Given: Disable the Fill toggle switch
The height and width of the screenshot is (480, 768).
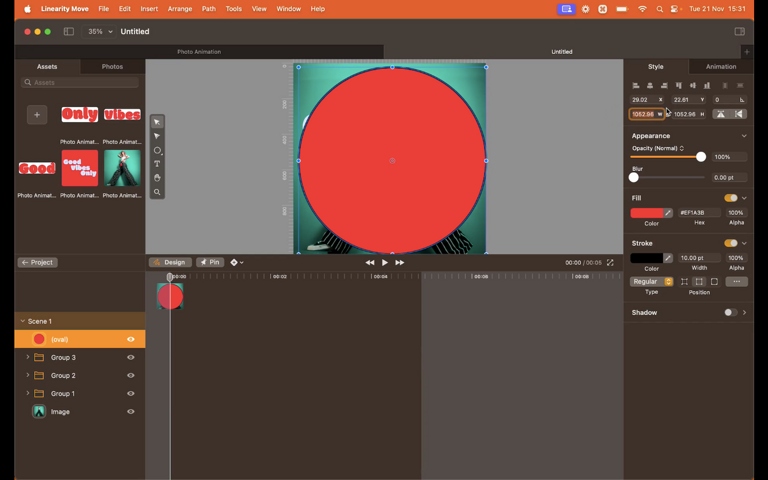Looking at the screenshot, I should (x=731, y=198).
